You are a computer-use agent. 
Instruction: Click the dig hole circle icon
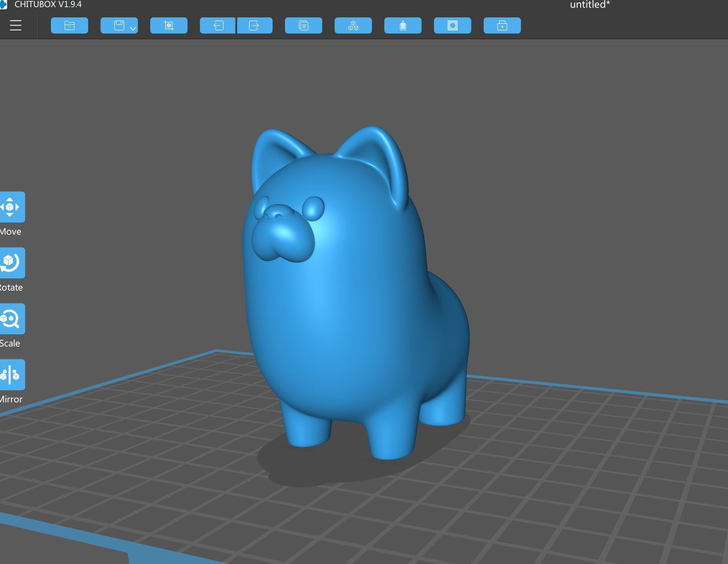tap(452, 25)
